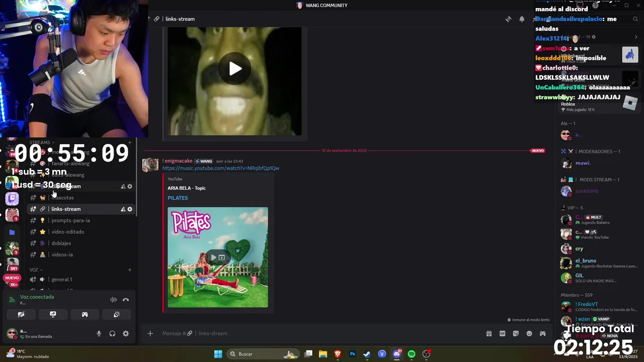Open the attachment plus button
This screenshot has height=362, width=644.
click(x=150, y=333)
